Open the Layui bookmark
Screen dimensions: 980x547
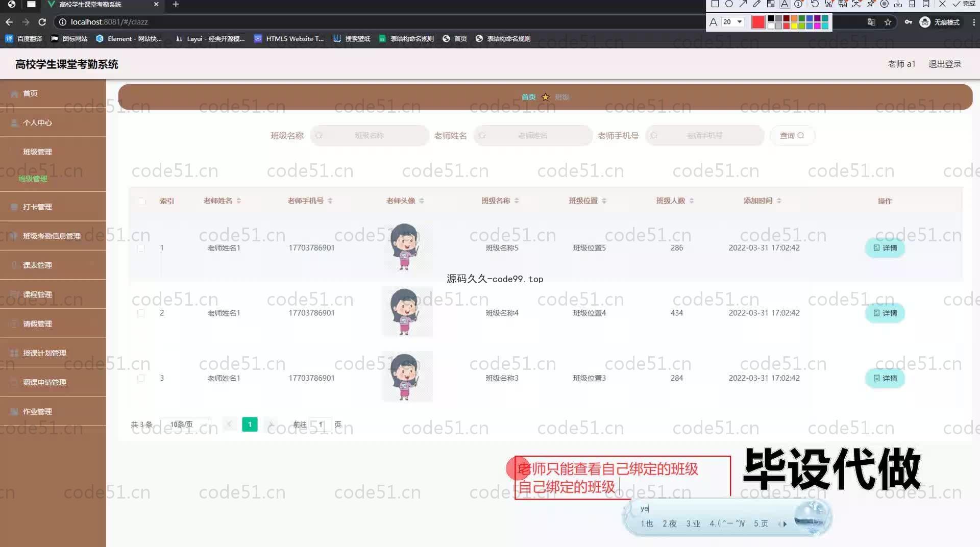[210, 39]
